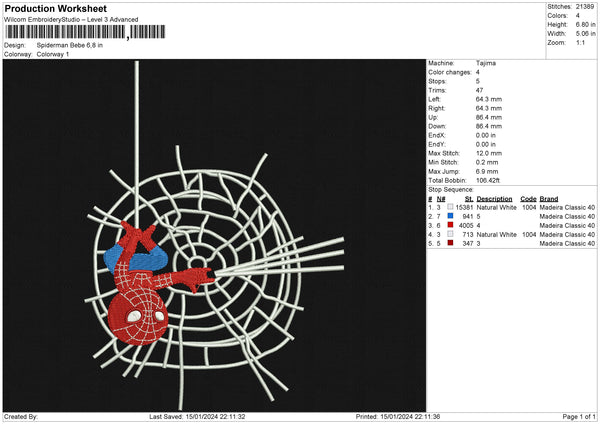Click the N# column header

[x=441, y=199]
